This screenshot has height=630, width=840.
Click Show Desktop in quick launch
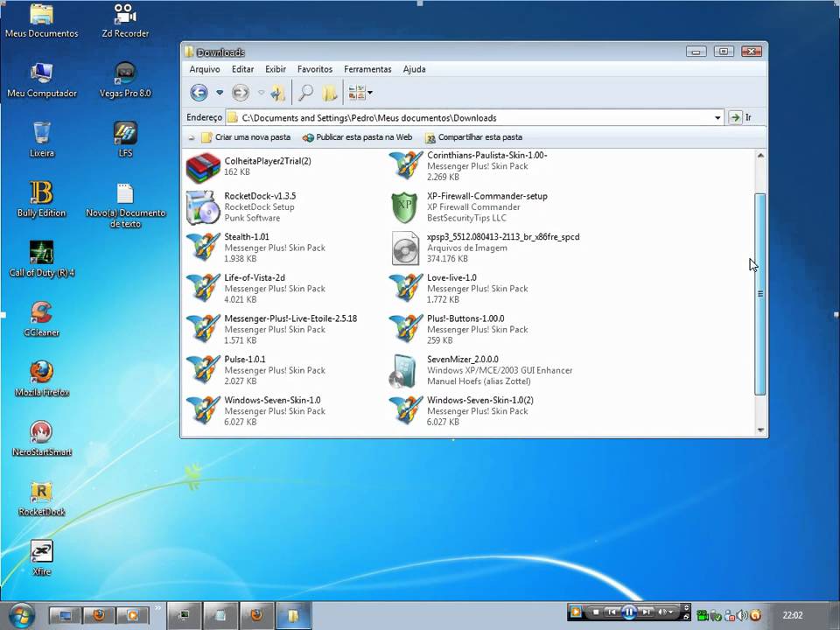pyautogui.click(x=65, y=615)
